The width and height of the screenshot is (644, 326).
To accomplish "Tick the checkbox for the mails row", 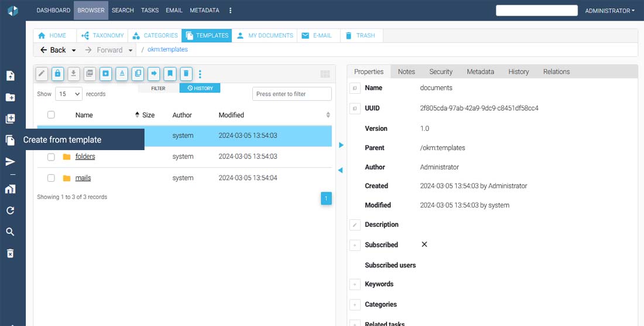I will coord(51,178).
